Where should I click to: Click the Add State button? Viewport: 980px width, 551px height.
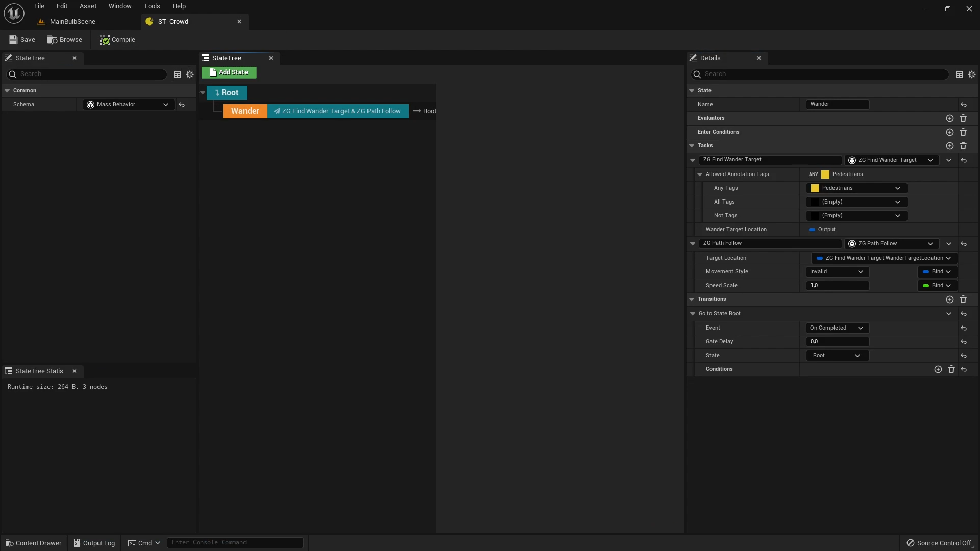(229, 72)
